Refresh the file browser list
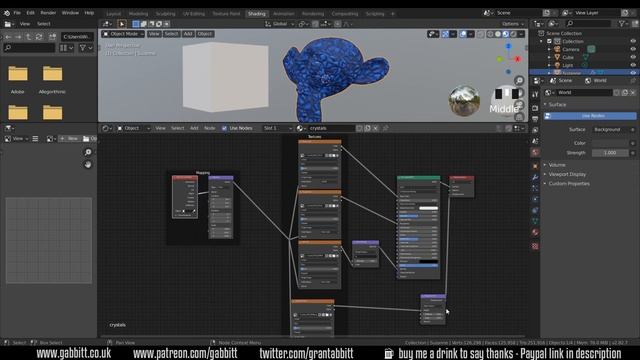 pos(39,37)
